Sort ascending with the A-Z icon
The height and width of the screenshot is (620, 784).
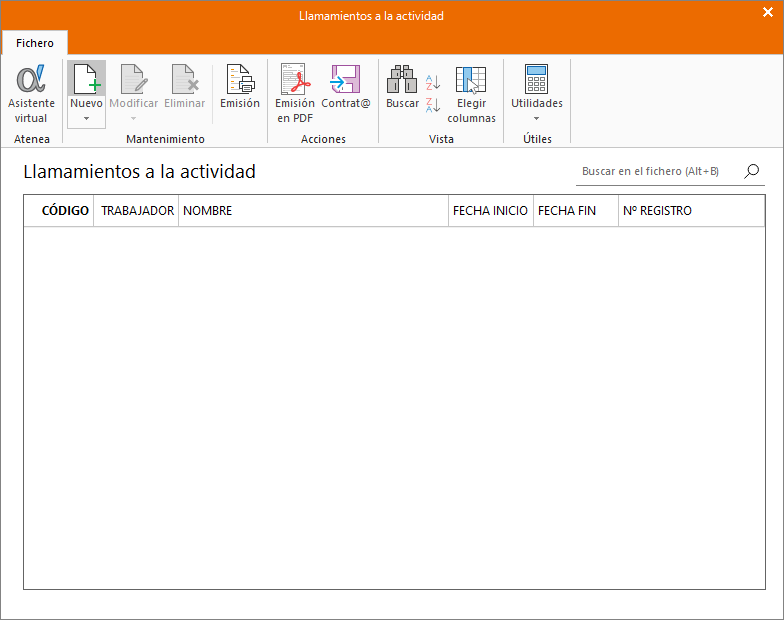(433, 82)
